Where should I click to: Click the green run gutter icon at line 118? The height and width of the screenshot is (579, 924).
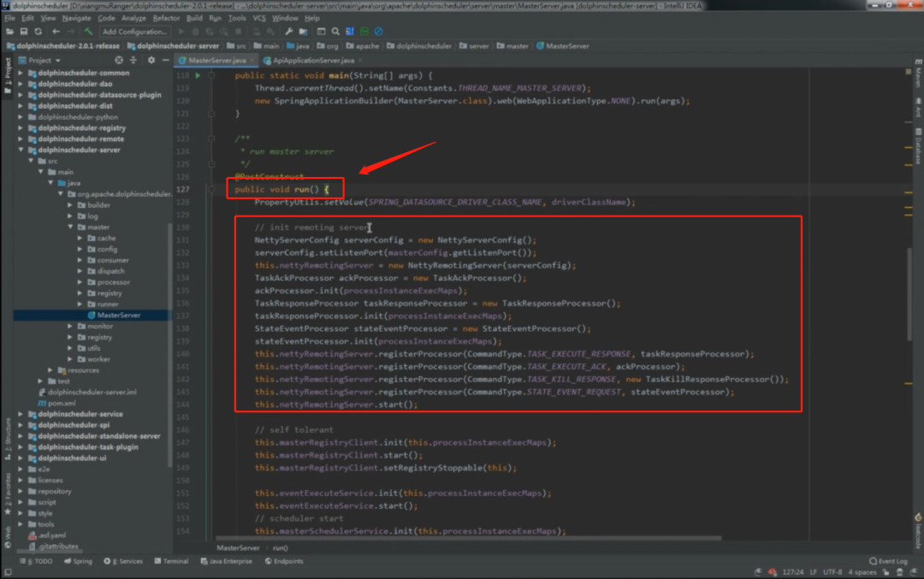click(x=198, y=75)
